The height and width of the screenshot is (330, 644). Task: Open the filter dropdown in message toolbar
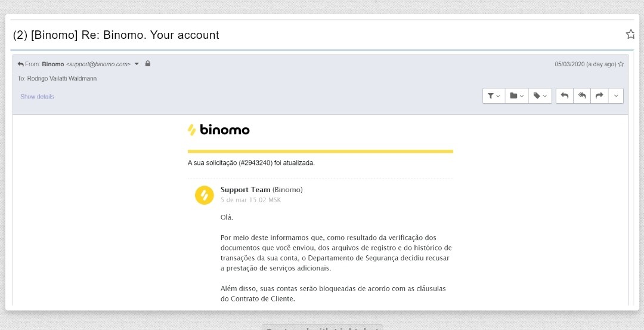coord(494,95)
